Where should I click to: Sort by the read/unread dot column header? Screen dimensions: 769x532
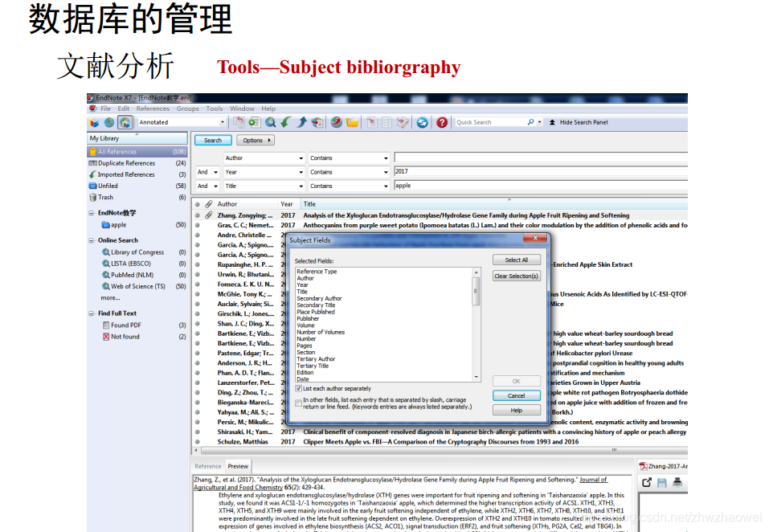[x=197, y=204]
